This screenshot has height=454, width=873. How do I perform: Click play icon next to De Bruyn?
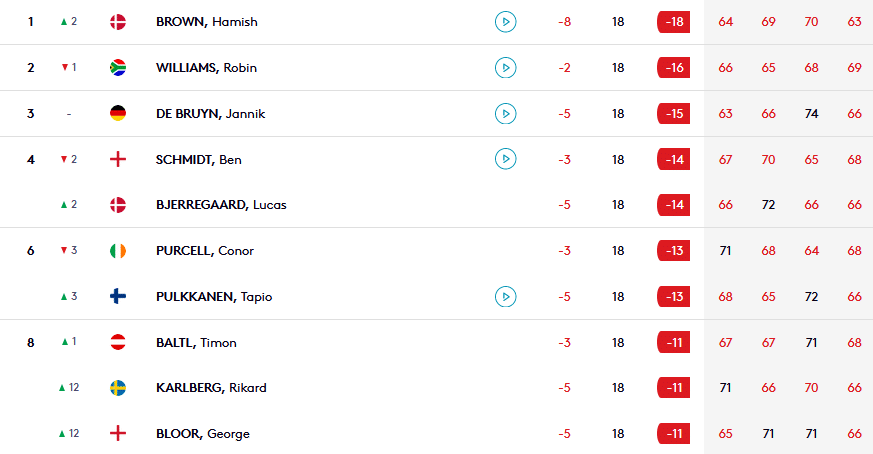click(506, 114)
